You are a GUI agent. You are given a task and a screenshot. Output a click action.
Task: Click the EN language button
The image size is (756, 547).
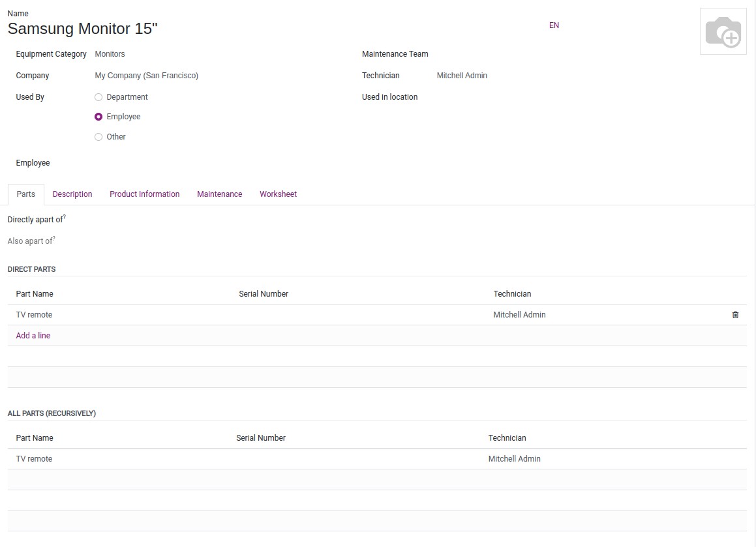[x=554, y=25]
